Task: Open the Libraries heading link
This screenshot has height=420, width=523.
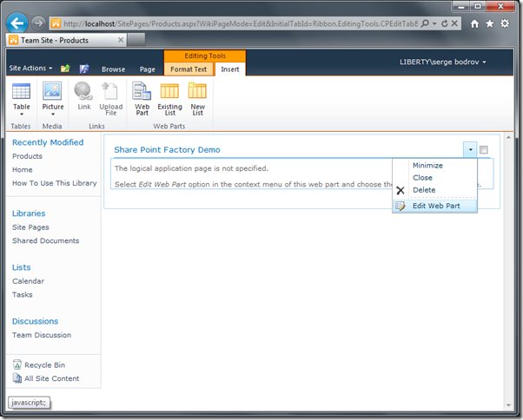Action: tap(29, 213)
